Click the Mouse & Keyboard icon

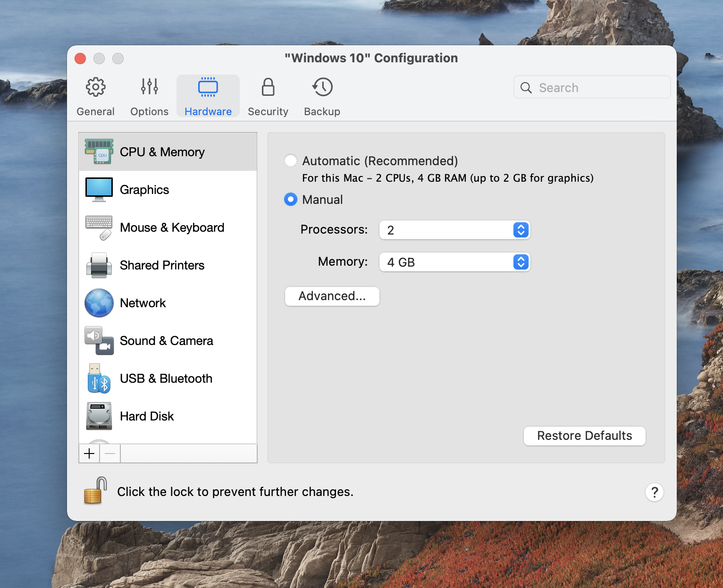coord(99,227)
